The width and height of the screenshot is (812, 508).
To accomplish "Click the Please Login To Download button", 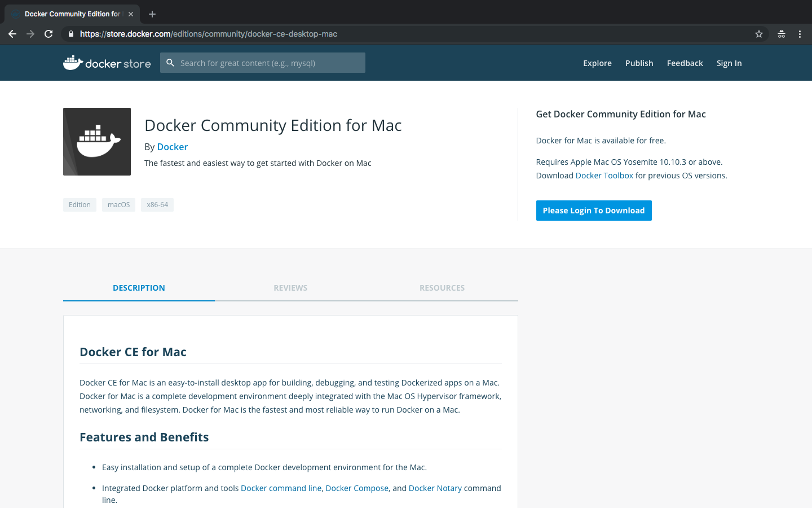I will click(594, 211).
